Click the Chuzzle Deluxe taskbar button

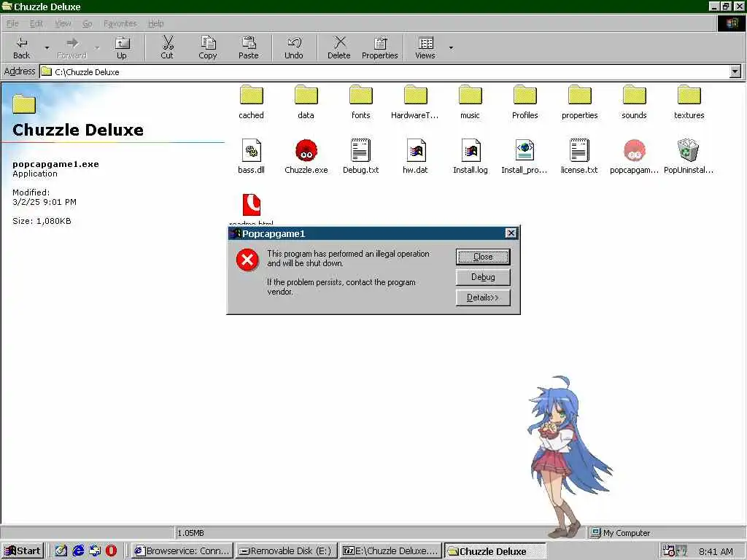coord(495,551)
